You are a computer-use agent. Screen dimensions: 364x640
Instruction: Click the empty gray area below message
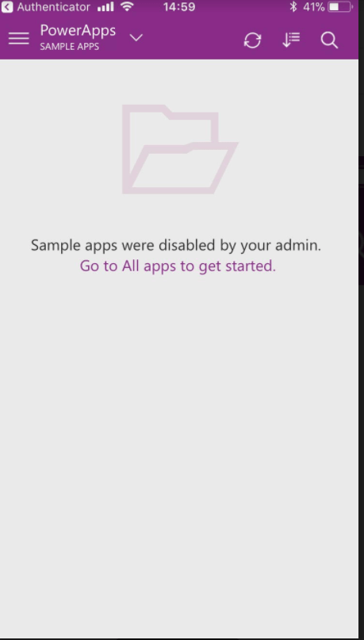[179, 449]
